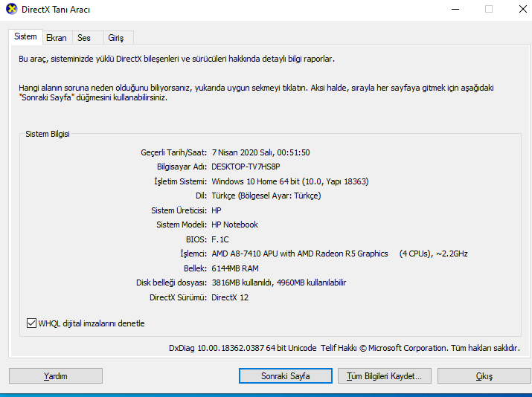532x397 pixels.
Task: Open the Ekran tab
Action: [57, 38]
